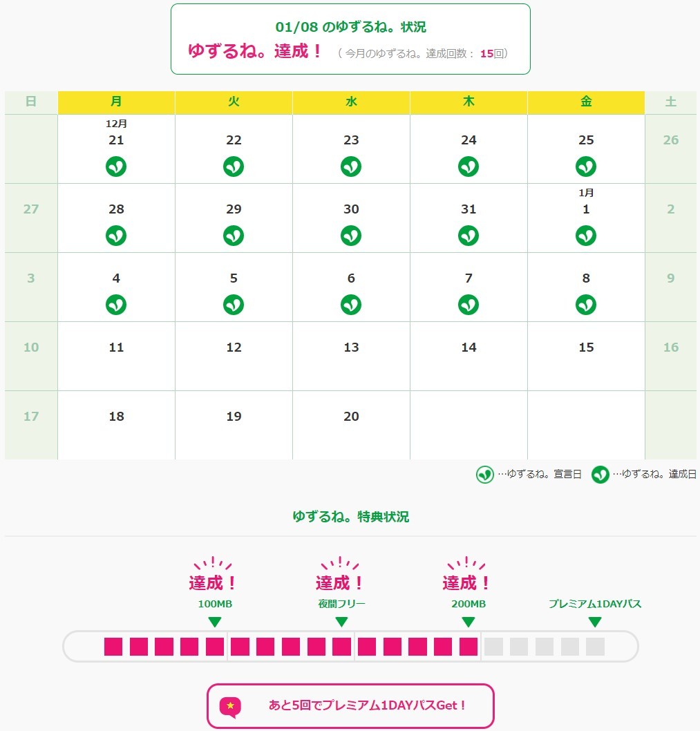Click the first pink progress bar square
This screenshot has width=700, height=731.
tap(113, 647)
